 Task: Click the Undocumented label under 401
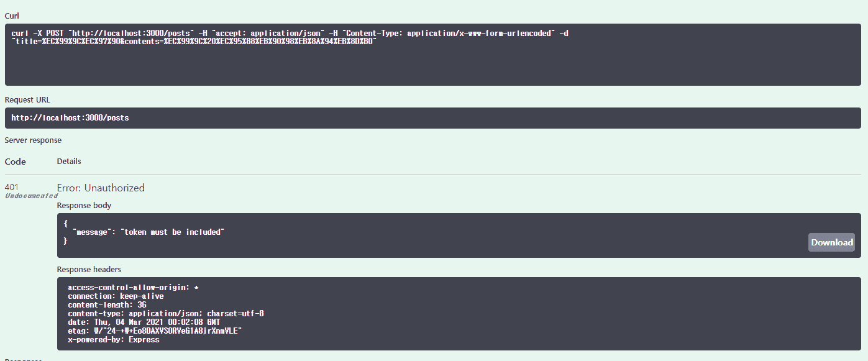pos(31,196)
